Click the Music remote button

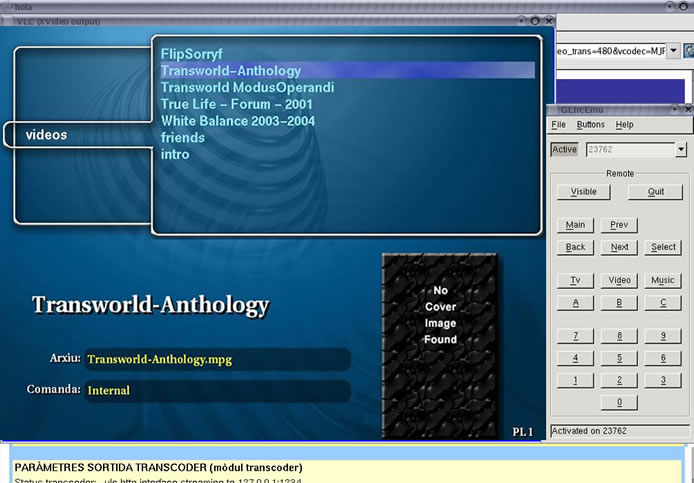(x=663, y=281)
